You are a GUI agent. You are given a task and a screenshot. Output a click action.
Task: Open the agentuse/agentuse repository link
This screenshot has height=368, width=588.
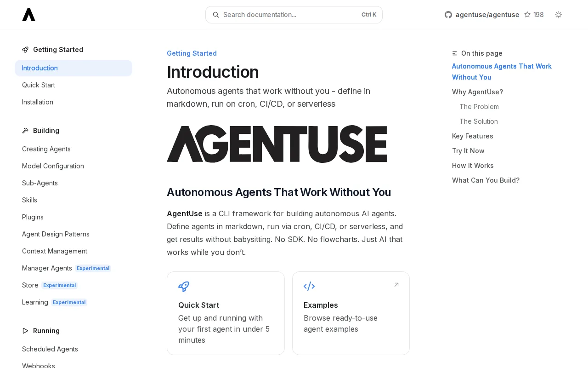point(487,15)
